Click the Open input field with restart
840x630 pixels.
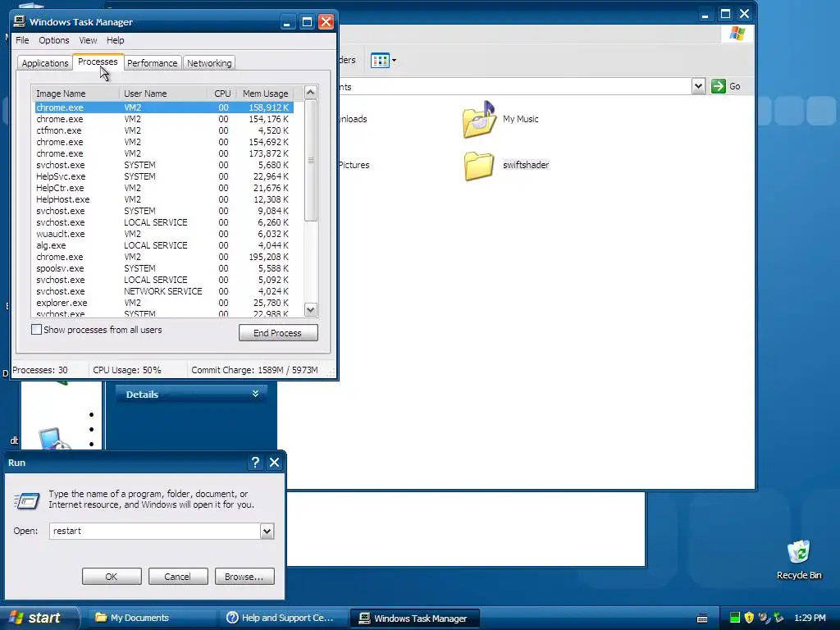coord(155,531)
